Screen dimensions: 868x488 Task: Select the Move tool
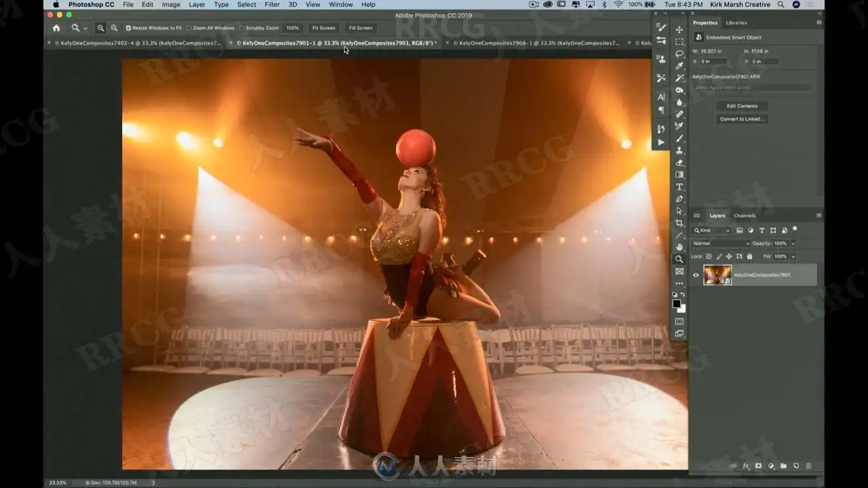[679, 30]
